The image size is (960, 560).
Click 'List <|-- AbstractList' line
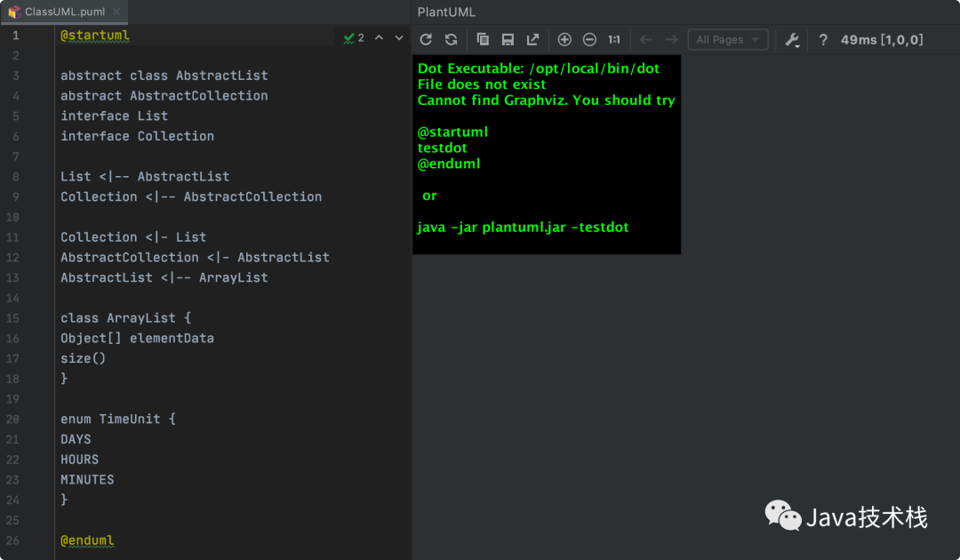[x=145, y=176]
